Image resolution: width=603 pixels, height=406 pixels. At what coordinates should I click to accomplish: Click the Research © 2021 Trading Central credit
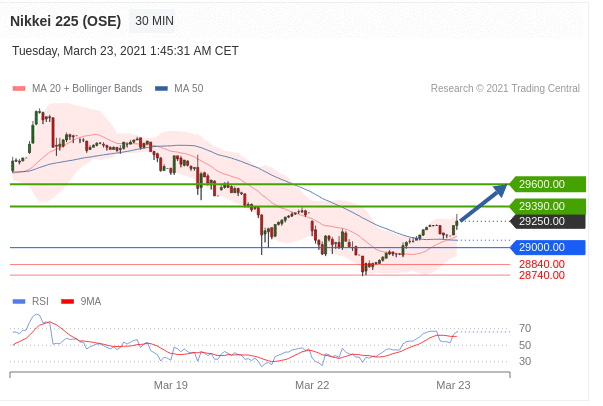coord(505,88)
